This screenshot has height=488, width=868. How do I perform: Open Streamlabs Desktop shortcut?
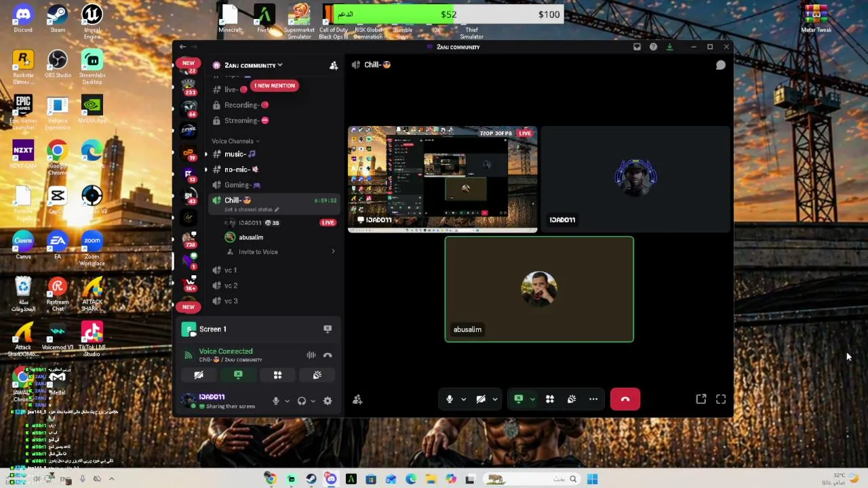pos(92,67)
